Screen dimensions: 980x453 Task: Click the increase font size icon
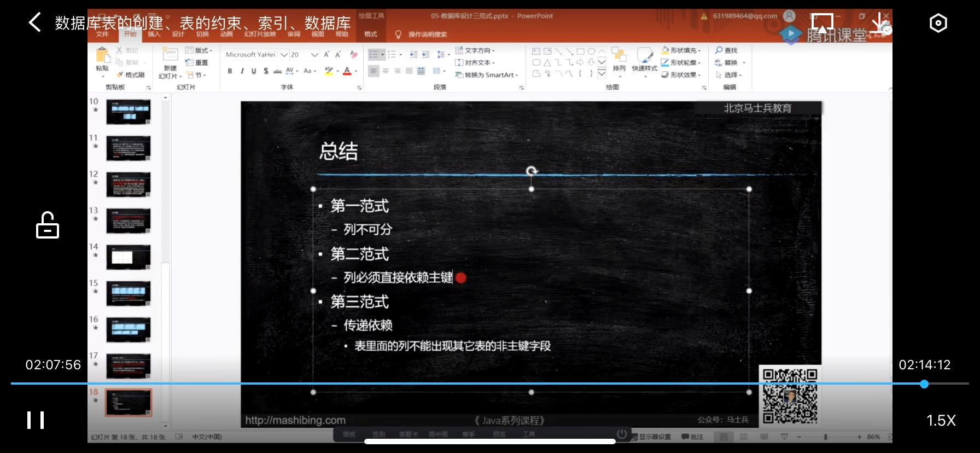click(x=326, y=55)
